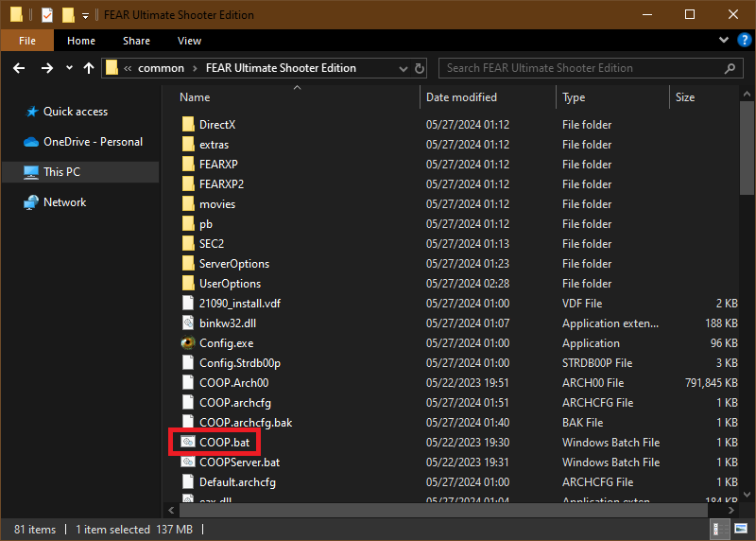Click the FEARXP2 folder icon
The width and height of the screenshot is (756, 541).
188,183
